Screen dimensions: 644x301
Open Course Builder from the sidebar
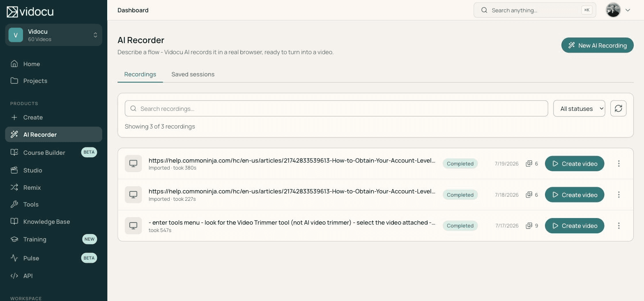pos(53,152)
